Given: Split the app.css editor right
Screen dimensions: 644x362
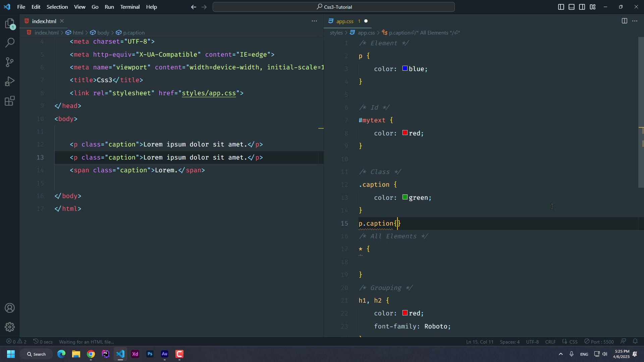Looking at the screenshot, I should [624, 21].
